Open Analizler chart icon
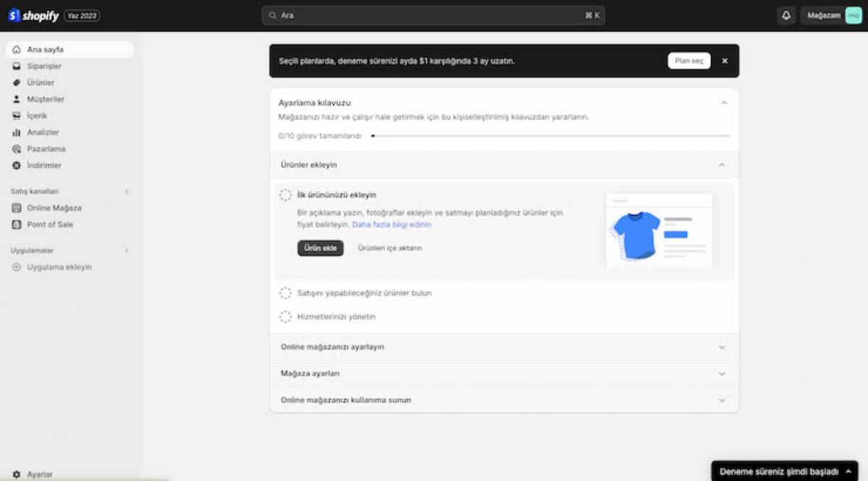This screenshot has height=481, width=868. 17,132
